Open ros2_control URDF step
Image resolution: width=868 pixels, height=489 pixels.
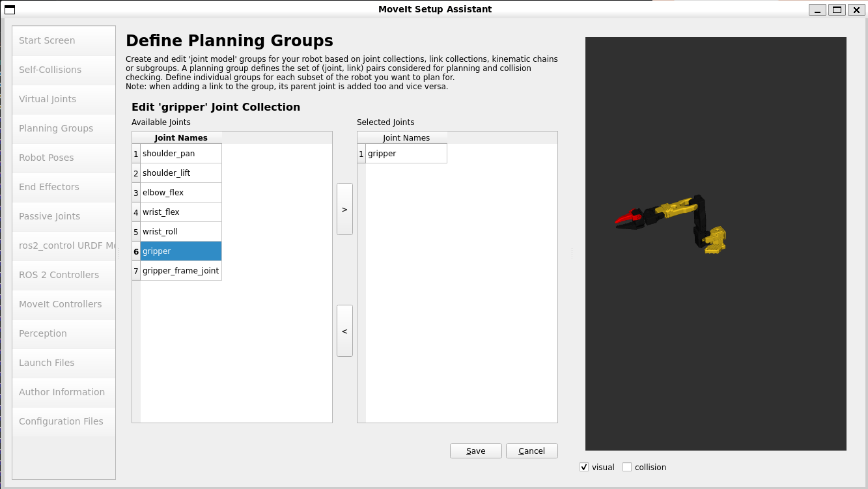[x=64, y=245]
